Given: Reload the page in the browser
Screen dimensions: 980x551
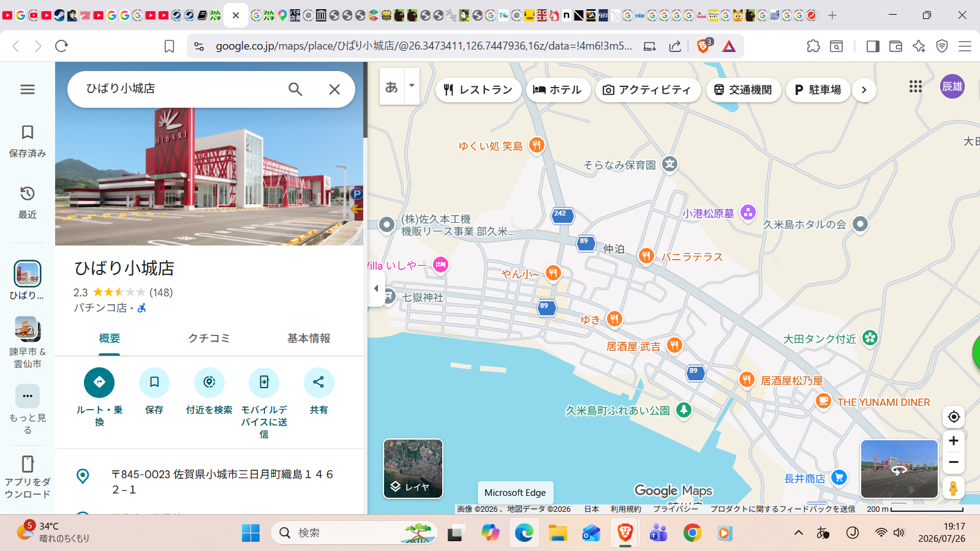Looking at the screenshot, I should click(61, 46).
